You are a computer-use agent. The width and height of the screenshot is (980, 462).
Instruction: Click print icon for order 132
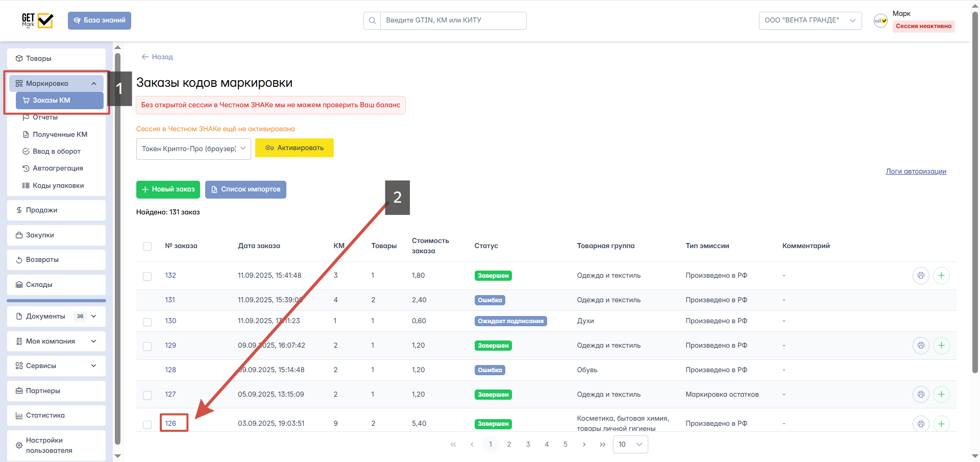(921, 276)
